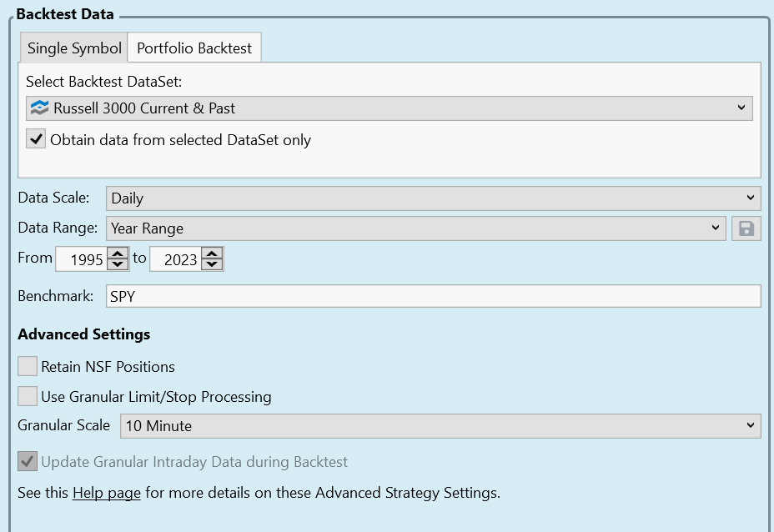774x532 pixels.
Task: Click the From year input field
Action: click(x=82, y=259)
